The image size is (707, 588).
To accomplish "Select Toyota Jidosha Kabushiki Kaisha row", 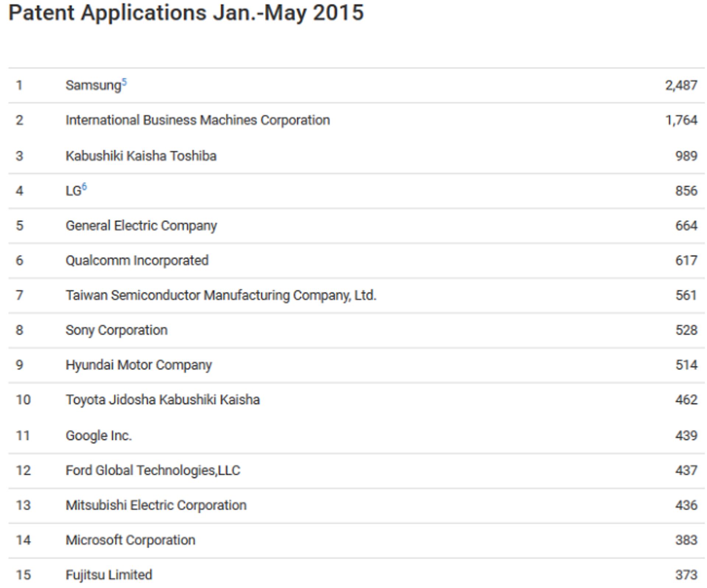I will point(162,400).
